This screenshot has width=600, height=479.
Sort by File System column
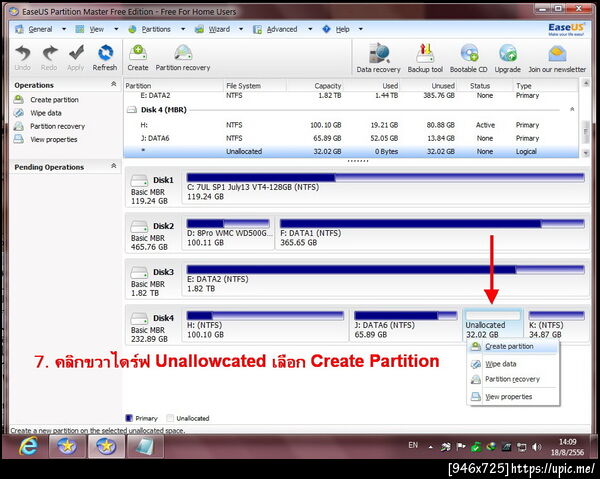(255, 86)
